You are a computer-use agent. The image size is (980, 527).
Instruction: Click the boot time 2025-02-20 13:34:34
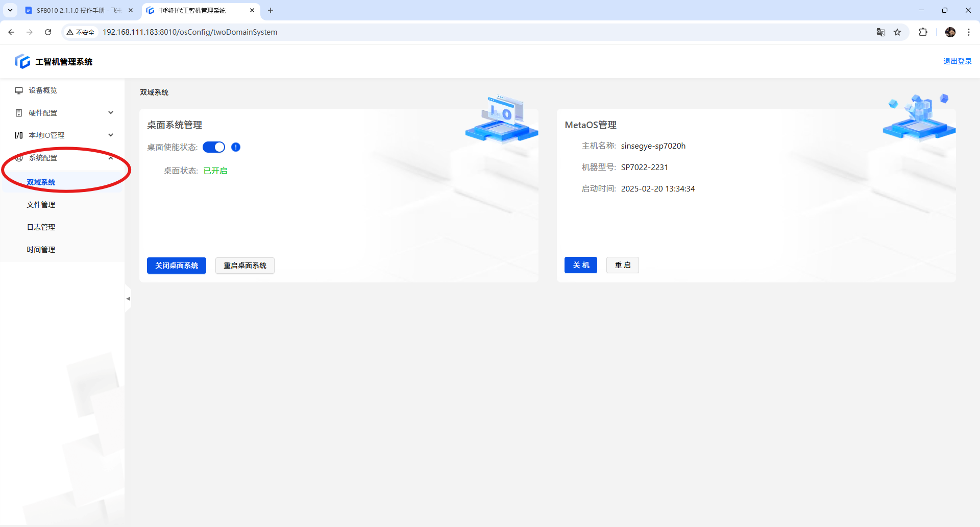(x=658, y=189)
